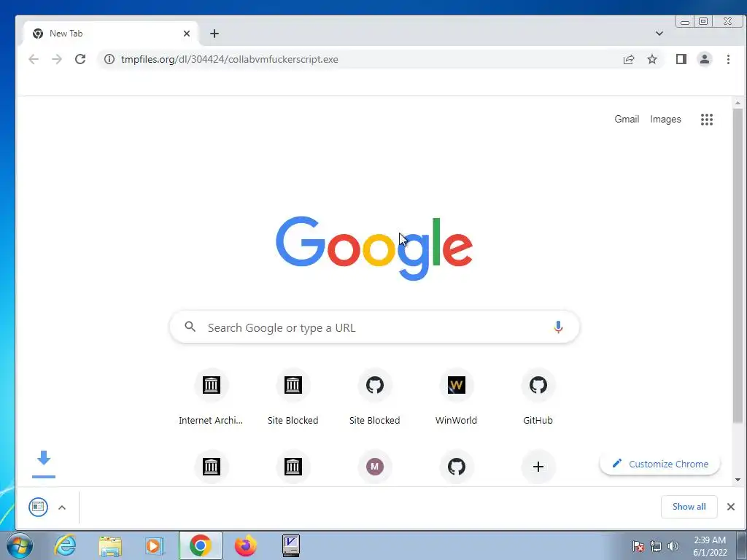Start voice search with microphone icon
The height and width of the screenshot is (560, 747).
tap(558, 327)
